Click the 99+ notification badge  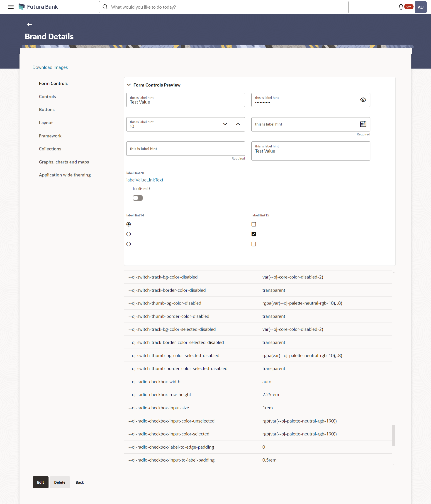point(409,7)
